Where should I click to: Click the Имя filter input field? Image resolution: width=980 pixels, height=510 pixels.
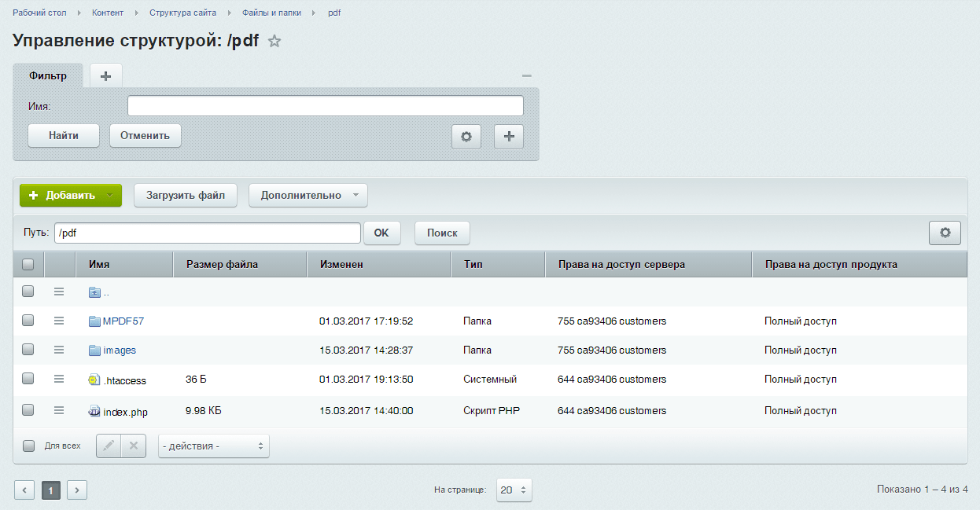325,106
